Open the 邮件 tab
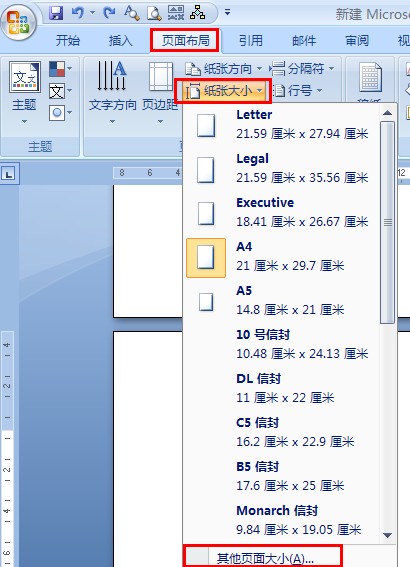The width and height of the screenshot is (410, 567). (x=304, y=40)
